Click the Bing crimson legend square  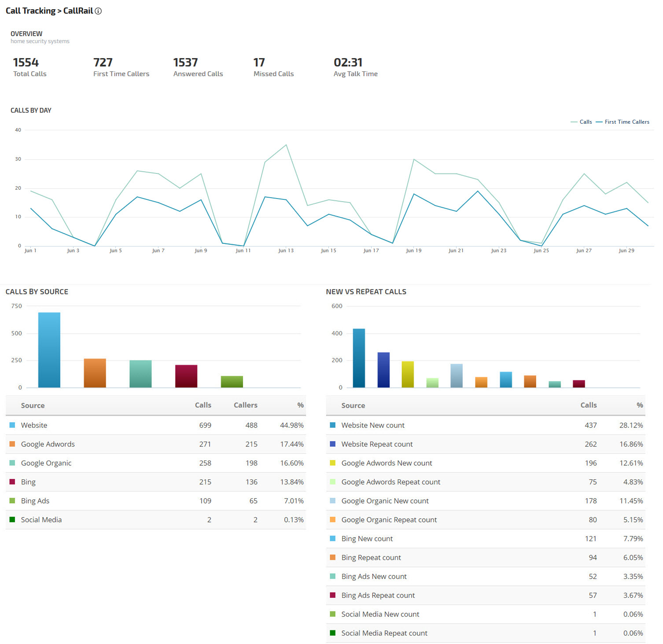pos(12,482)
